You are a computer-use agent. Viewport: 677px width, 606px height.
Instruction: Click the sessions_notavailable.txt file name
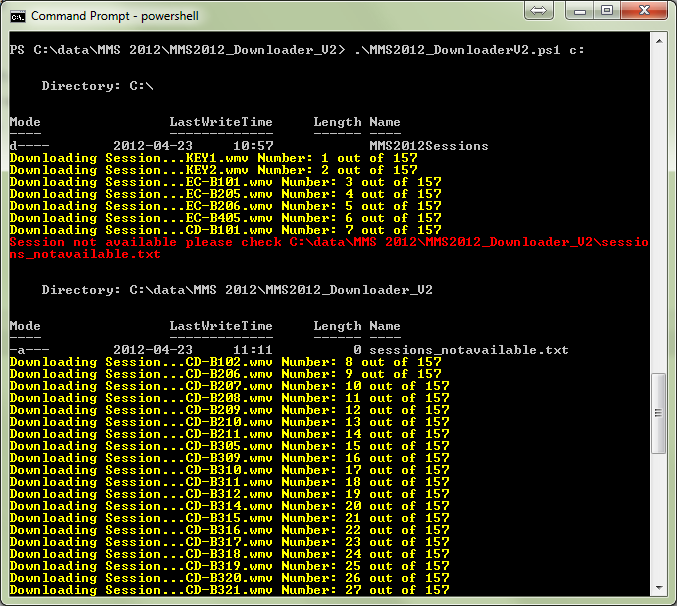click(469, 350)
